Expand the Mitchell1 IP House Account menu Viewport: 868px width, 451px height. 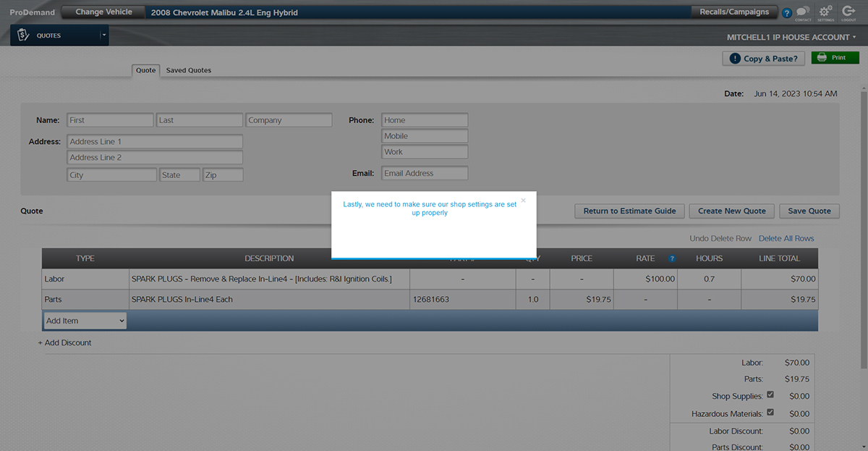(791, 37)
